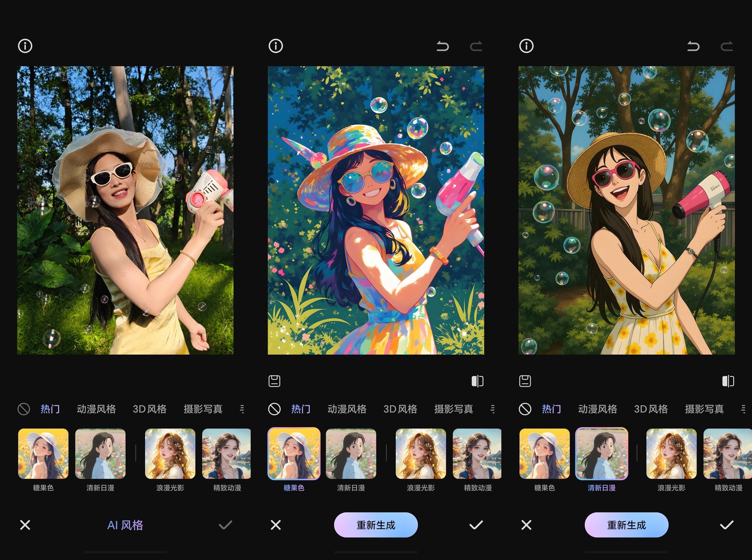Save the image on the middle screen
Viewport: 752px width, 560px height.
tap(274, 381)
